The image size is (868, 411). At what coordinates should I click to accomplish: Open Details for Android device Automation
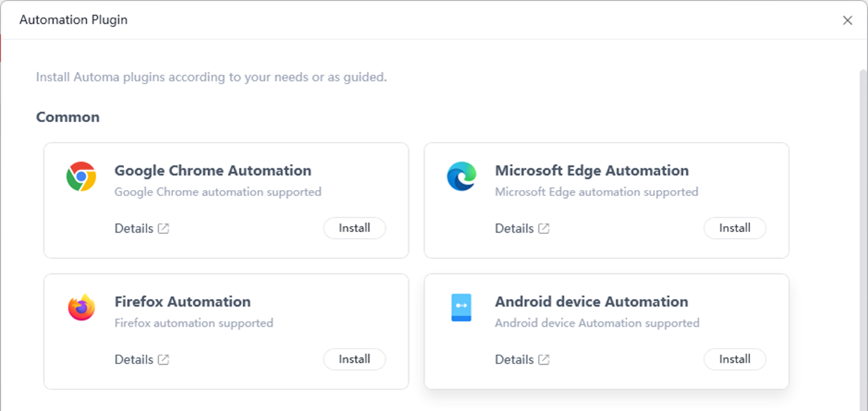(x=513, y=359)
